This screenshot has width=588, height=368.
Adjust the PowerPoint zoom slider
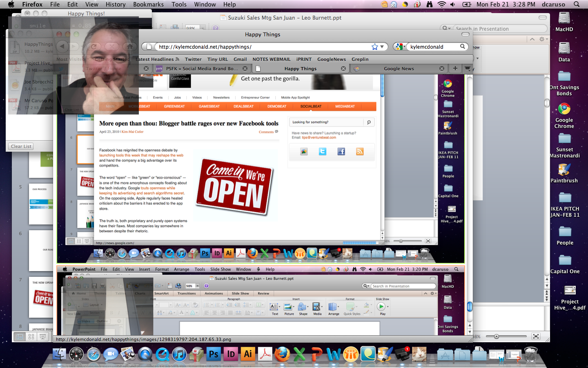[497, 337]
